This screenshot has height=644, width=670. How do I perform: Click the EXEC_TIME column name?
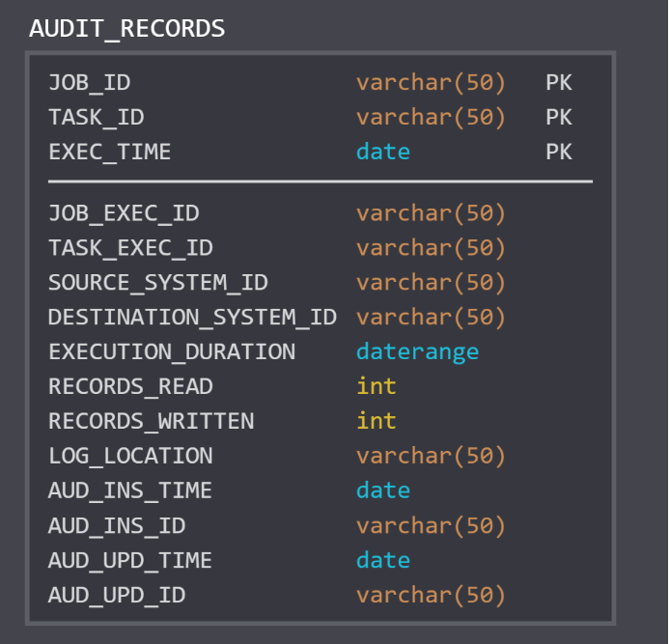tap(109, 153)
